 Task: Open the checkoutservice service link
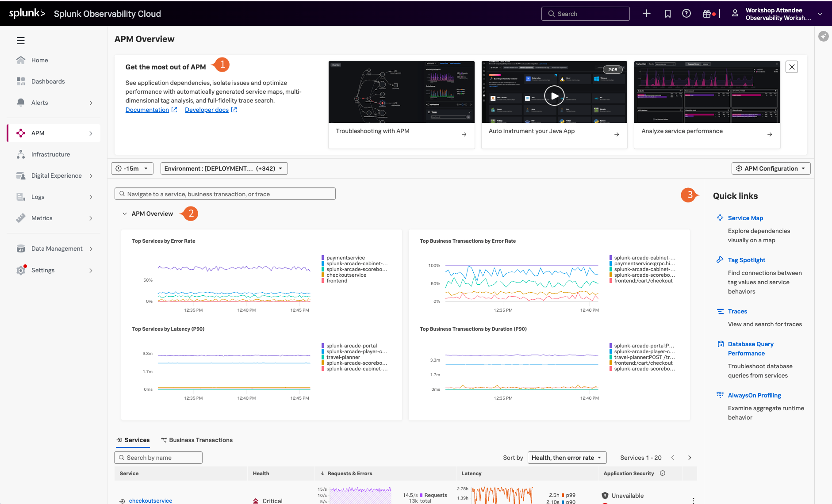click(150, 500)
